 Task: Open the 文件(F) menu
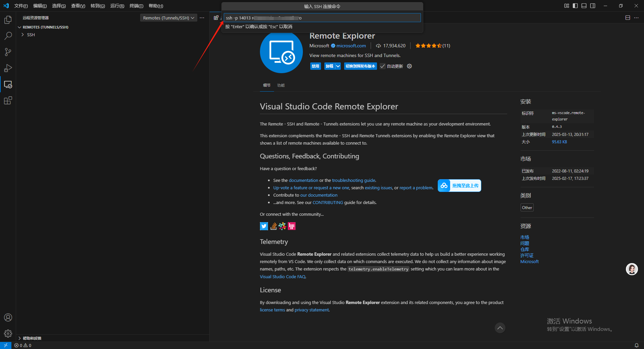(21, 6)
